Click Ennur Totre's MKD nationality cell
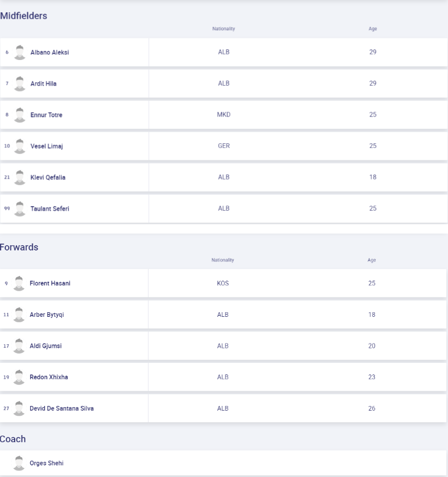The width and height of the screenshot is (448, 477). point(224,115)
